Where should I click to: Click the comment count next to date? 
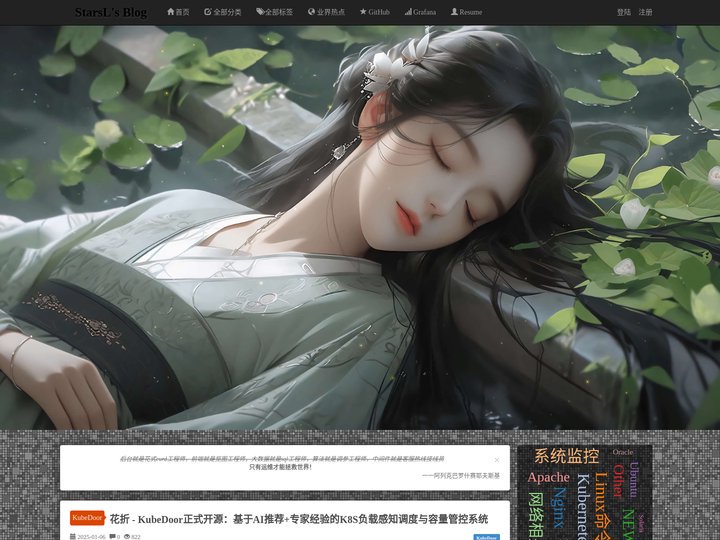[115, 537]
